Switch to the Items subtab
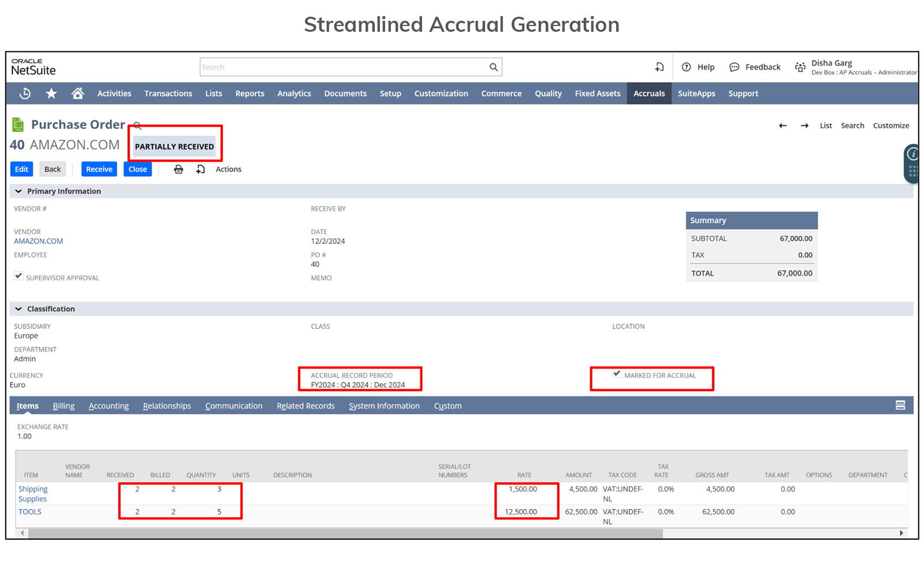 (27, 406)
